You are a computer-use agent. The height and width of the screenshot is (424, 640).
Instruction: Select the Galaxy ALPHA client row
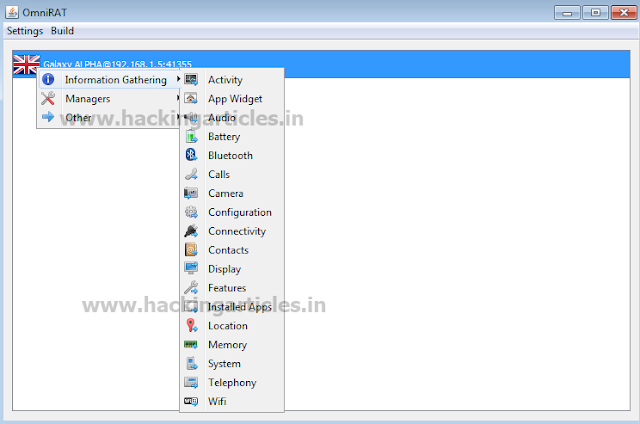321,64
